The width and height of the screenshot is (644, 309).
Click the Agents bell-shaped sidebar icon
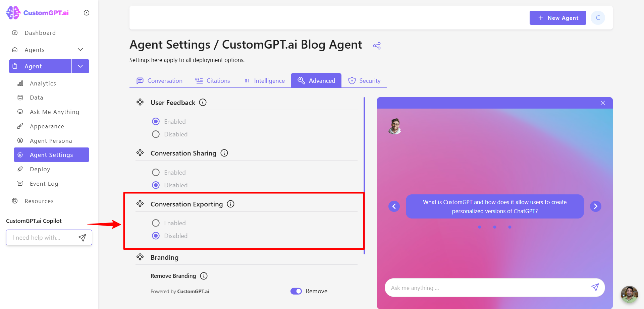click(x=15, y=50)
